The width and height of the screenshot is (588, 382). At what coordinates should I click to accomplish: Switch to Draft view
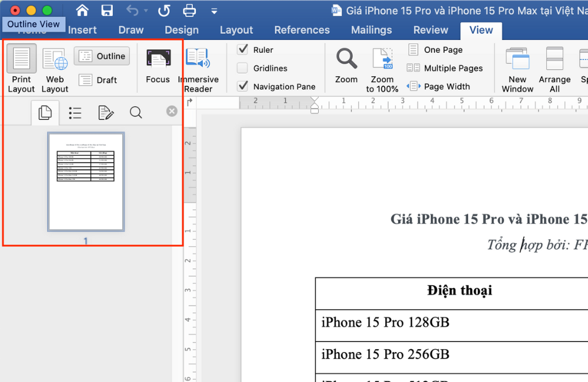click(x=98, y=80)
